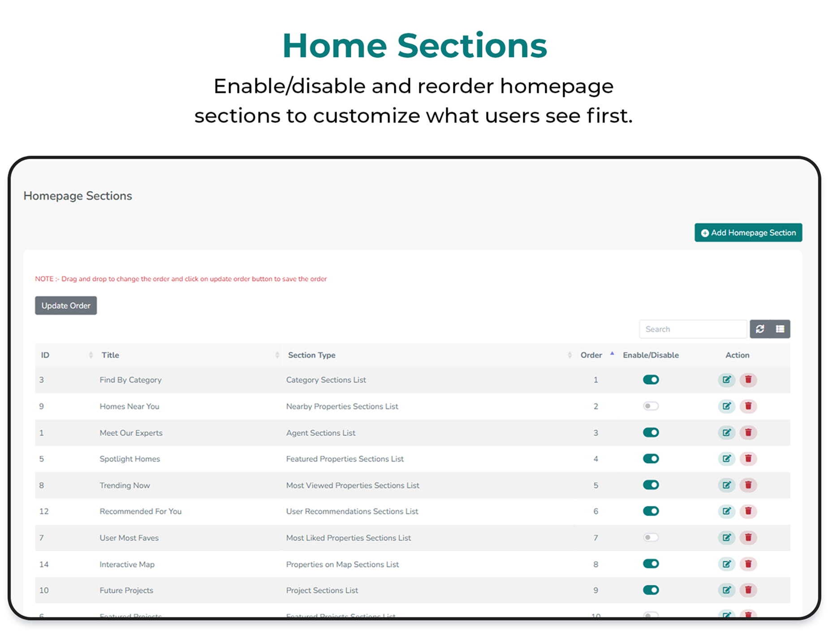This screenshot has width=828, height=644.
Task: Click the Order column sort arrow
Action: (x=612, y=353)
